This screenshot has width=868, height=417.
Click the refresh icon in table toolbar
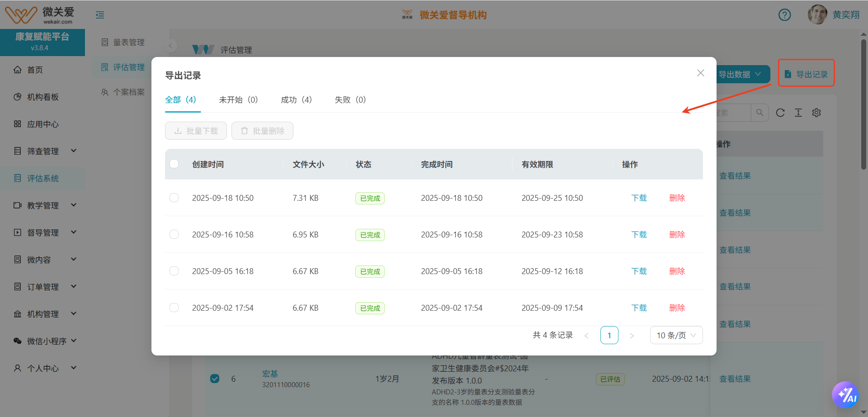pyautogui.click(x=780, y=113)
